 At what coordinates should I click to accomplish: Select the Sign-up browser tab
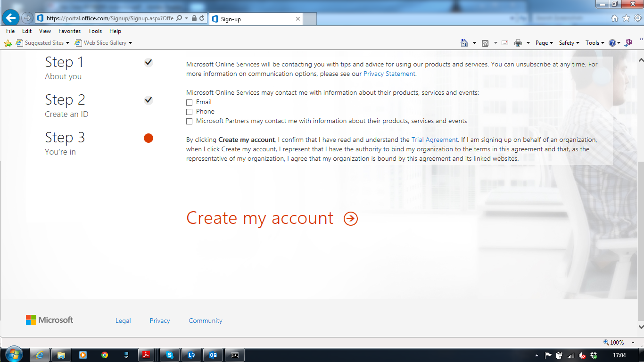click(x=255, y=19)
